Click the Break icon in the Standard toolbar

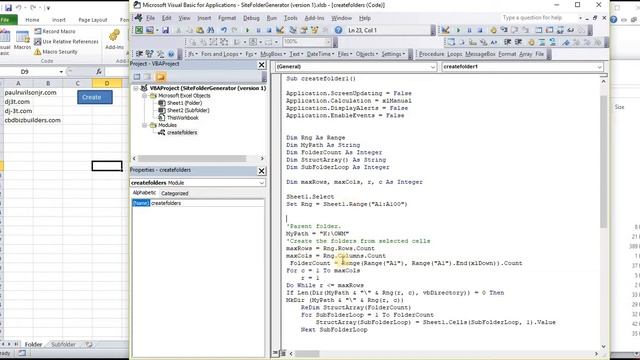pos(258,30)
